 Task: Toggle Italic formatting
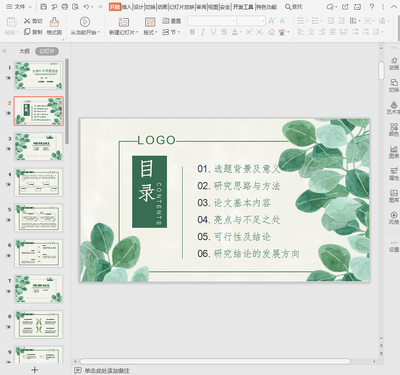(203, 32)
